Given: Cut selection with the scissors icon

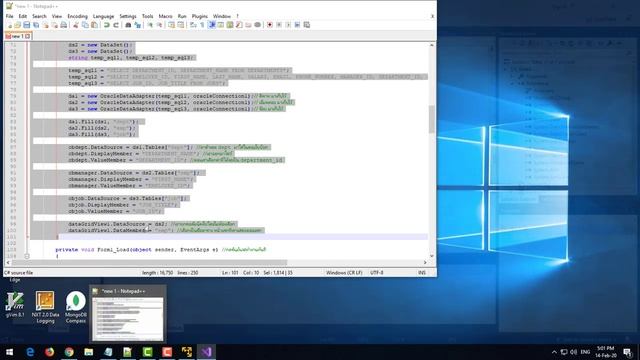Looking at the screenshot, I should 76,25.
